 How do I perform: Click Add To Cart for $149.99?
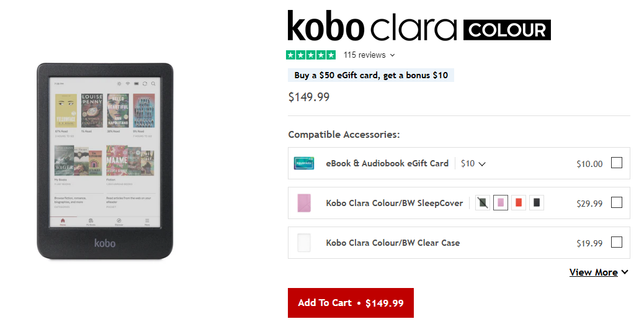pos(351,303)
